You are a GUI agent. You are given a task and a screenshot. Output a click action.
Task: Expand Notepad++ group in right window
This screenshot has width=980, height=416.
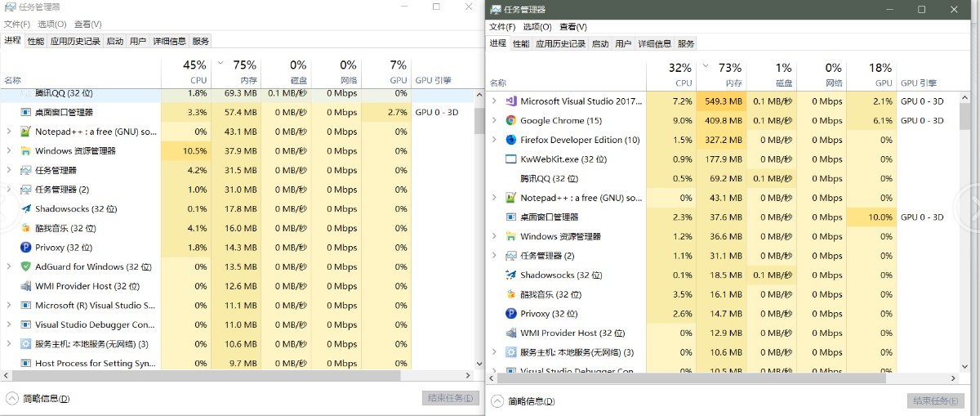494,198
